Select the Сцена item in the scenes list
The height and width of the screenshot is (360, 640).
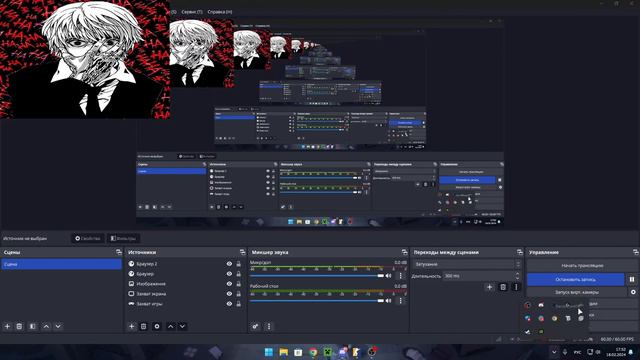(x=61, y=264)
